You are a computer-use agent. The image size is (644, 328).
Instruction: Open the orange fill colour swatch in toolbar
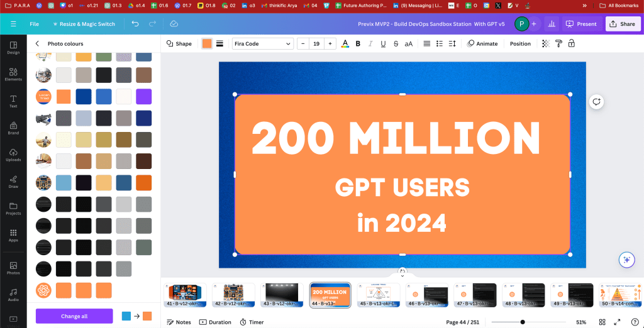pyautogui.click(x=207, y=43)
